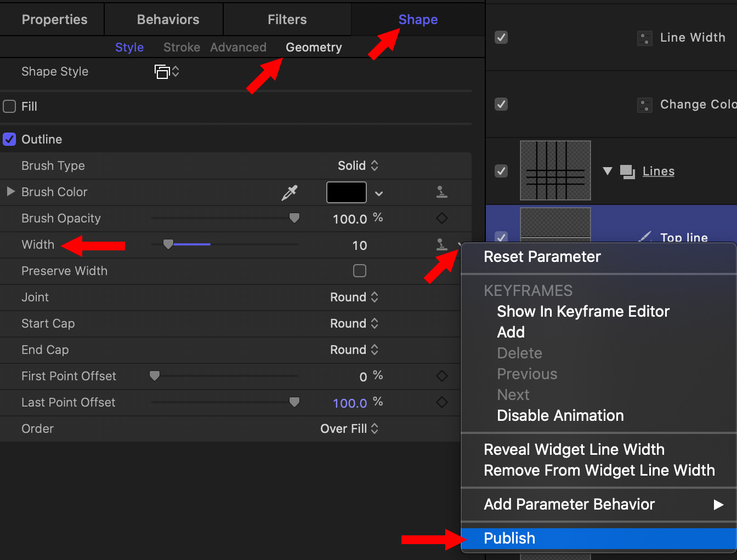The height and width of the screenshot is (560, 737).
Task: Open the Stroke sub-tab
Action: pyautogui.click(x=182, y=48)
